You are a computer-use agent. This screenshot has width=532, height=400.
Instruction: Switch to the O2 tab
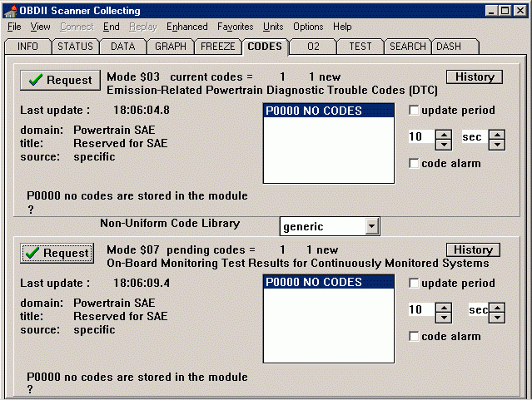click(x=313, y=47)
